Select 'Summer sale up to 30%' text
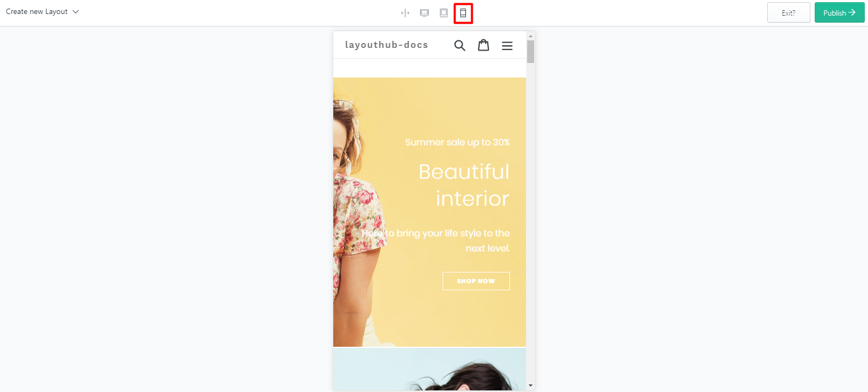Image resolution: width=868 pixels, height=392 pixels. (x=457, y=142)
